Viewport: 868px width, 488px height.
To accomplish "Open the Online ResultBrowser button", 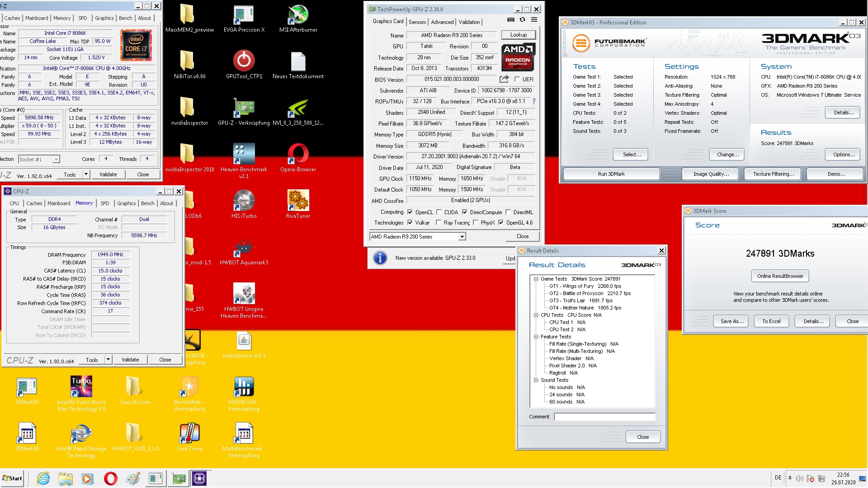I will 780,276.
